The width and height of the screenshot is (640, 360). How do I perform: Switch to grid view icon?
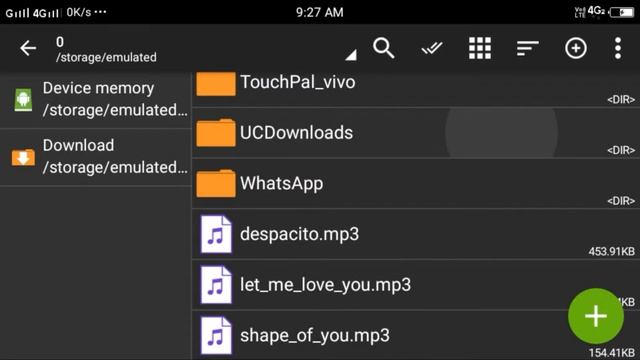tap(480, 48)
